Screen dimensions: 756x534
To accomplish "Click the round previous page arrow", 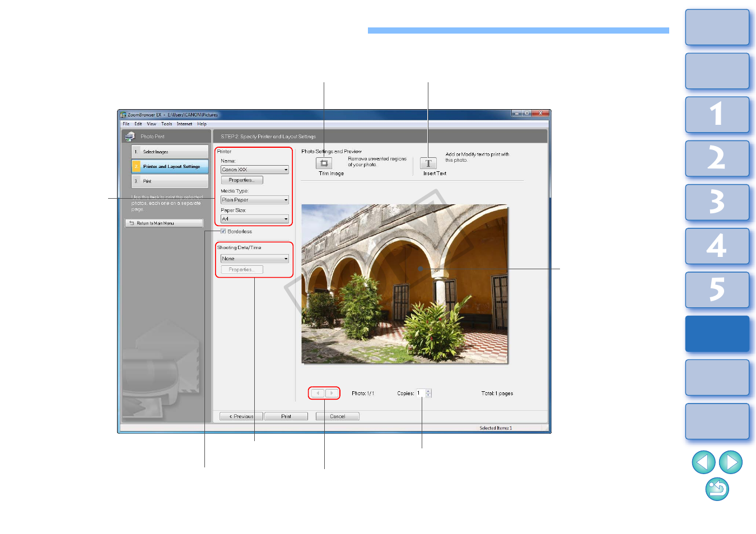I will (x=703, y=462).
